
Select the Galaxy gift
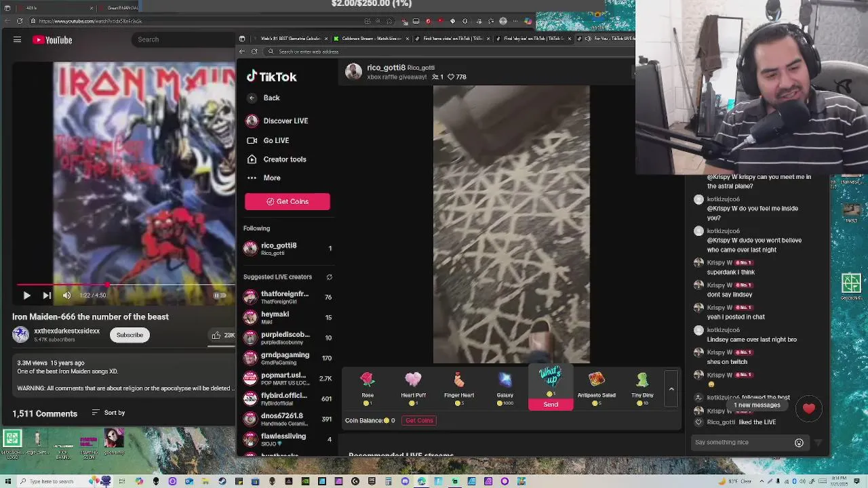[x=505, y=388]
